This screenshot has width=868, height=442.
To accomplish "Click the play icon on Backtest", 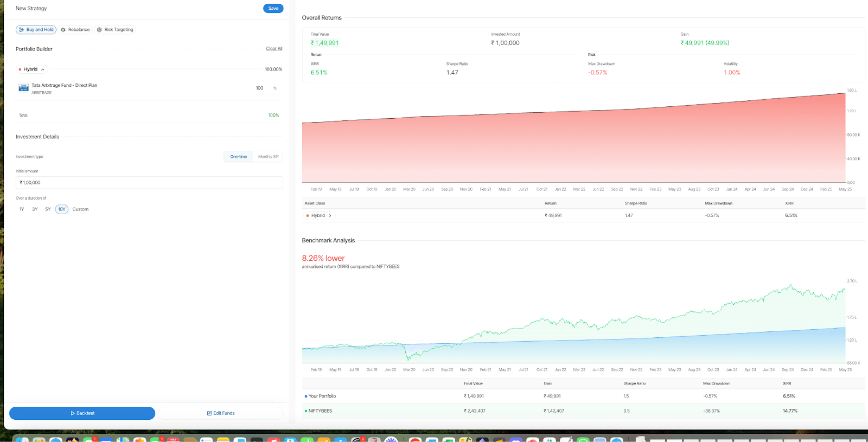I will [73, 413].
